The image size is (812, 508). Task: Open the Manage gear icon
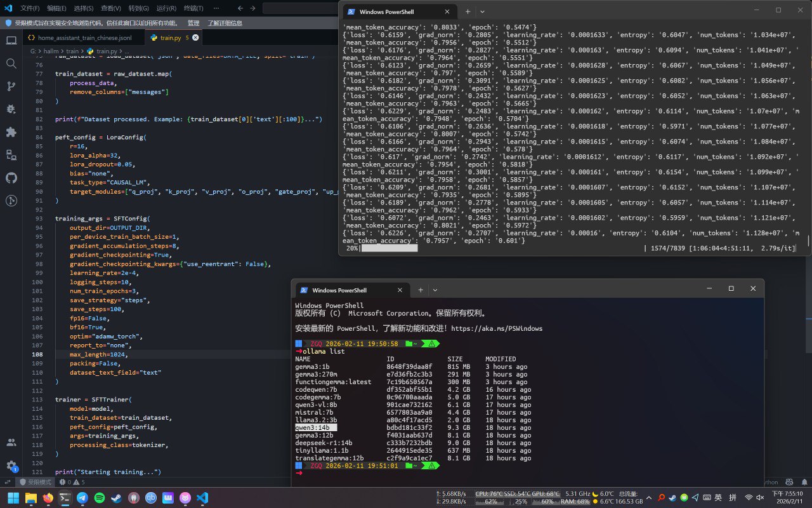pyautogui.click(x=11, y=465)
